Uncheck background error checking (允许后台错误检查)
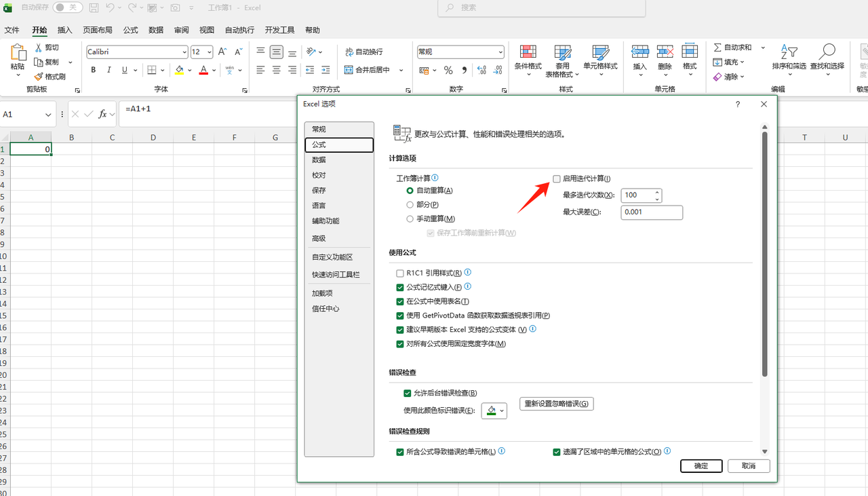This screenshot has width=868, height=496. point(407,393)
